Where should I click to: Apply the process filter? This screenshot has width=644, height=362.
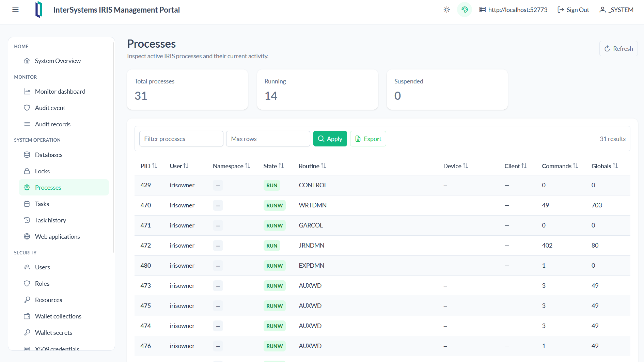330,139
